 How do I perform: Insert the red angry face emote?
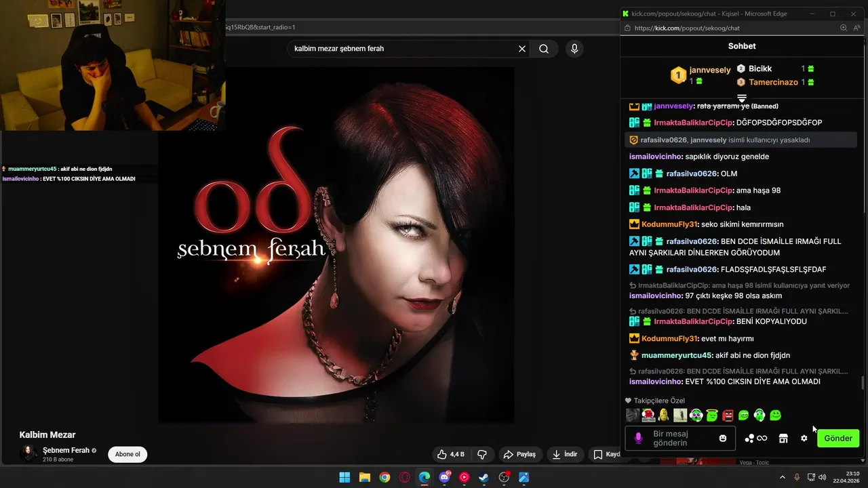(x=728, y=415)
